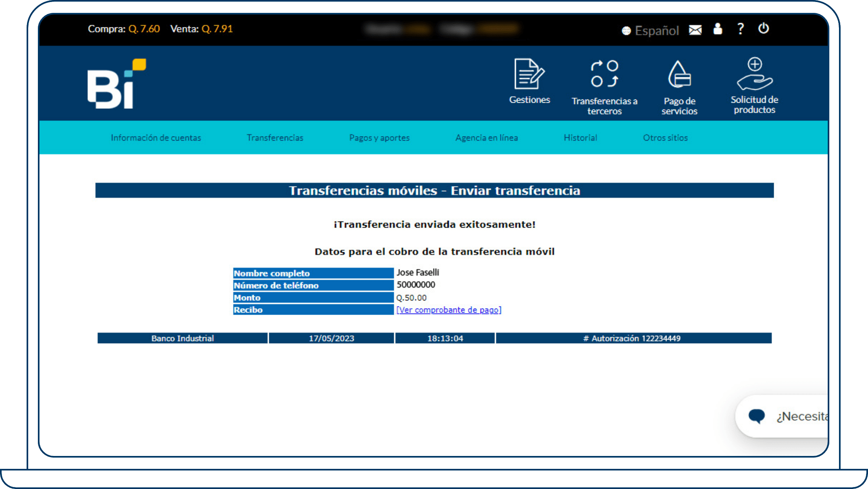Image resolution: width=868 pixels, height=489 pixels.
Task: Click the Nombre completo label
Action: click(313, 273)
